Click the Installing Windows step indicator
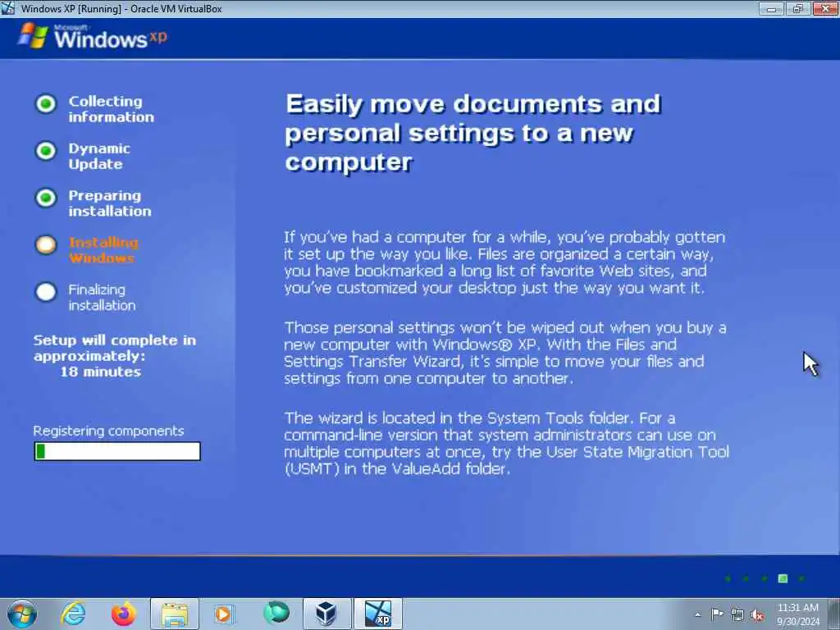 click(46, 244)
